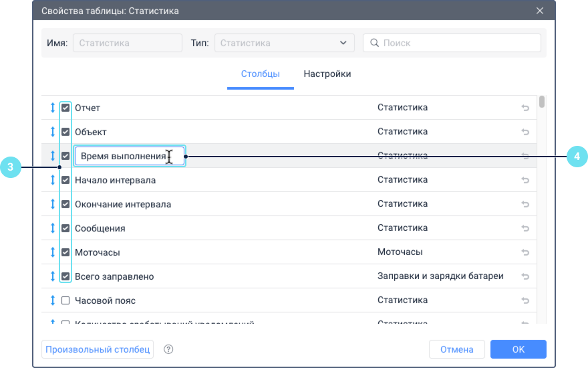Screen dimensions: 588x368
Task: Click the undo arrow in the Сообщения row
Action: coord(525,228)
